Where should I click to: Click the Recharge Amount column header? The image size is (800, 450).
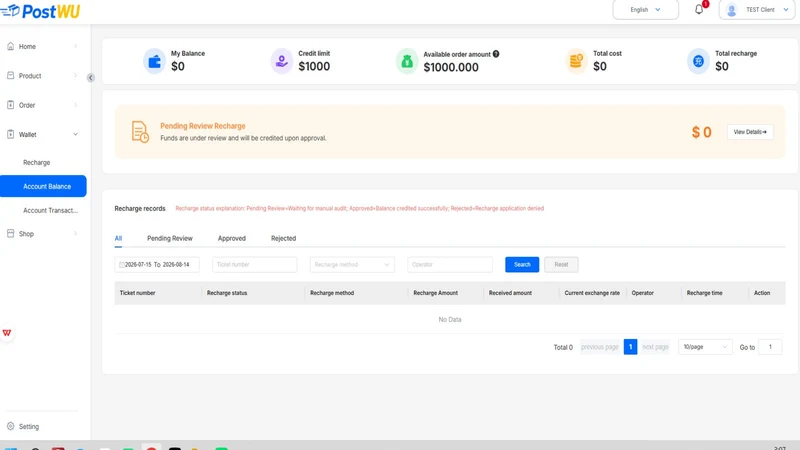point(435,293)
